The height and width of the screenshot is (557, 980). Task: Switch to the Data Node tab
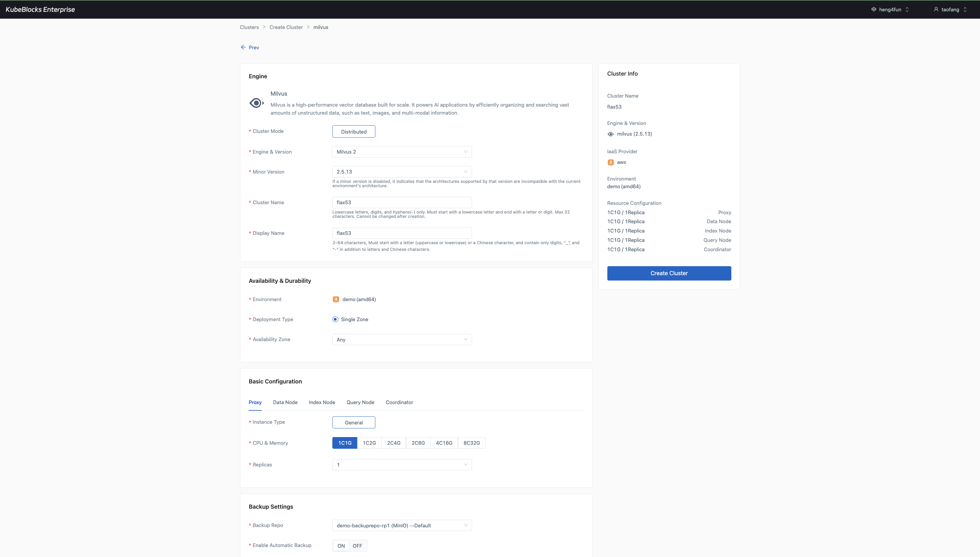click(285, 402)
